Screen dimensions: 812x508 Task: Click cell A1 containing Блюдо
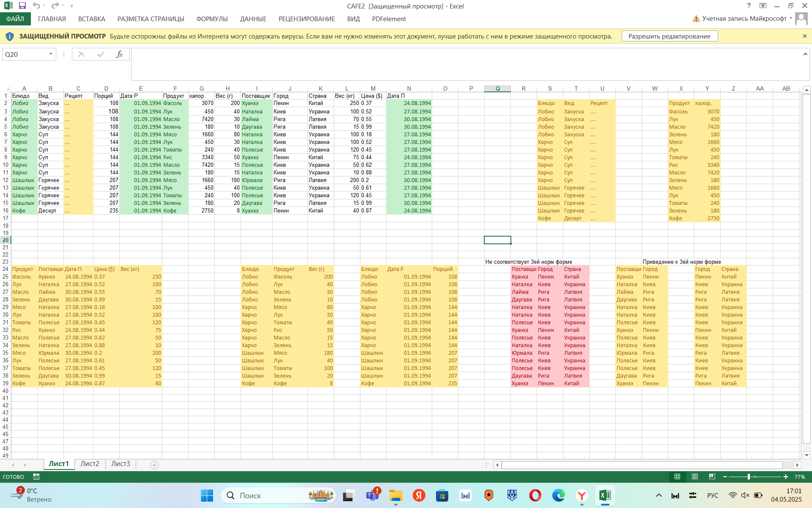(x=24, y=96)
